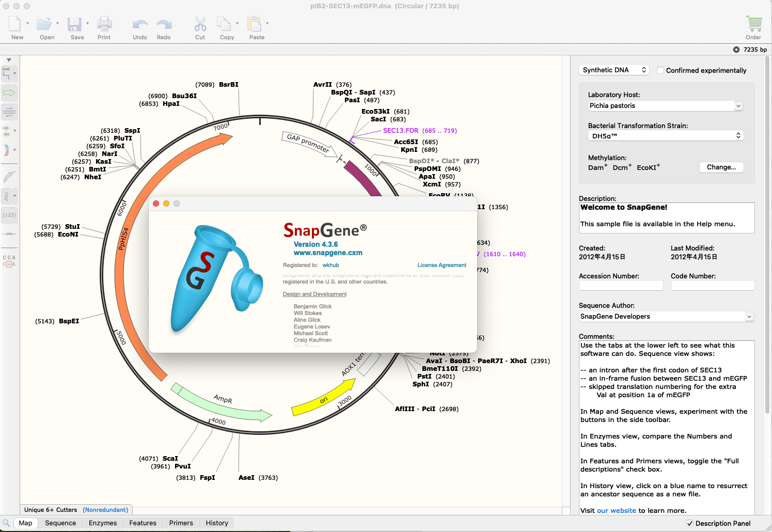Switch to the Enzymes tab
Screen dimensions: 772x532
(103, 523)
